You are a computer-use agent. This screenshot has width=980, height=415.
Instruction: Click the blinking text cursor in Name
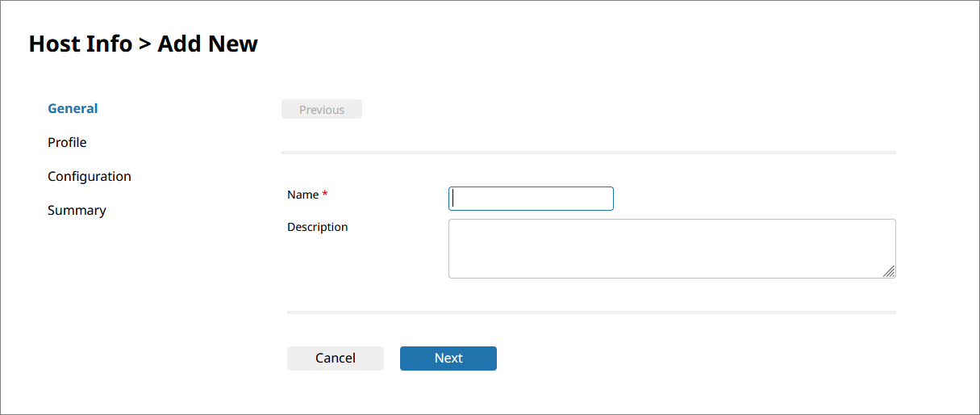pos(454,198)
